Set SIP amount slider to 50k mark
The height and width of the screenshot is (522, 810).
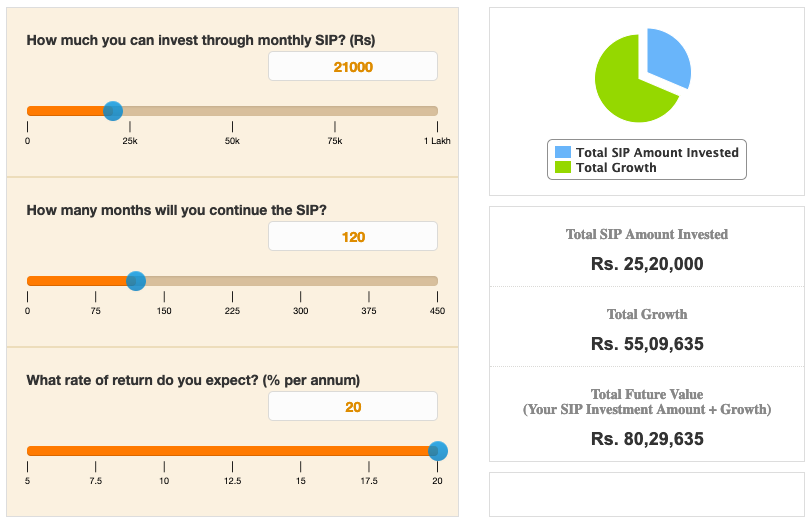(x=232, y=111)
